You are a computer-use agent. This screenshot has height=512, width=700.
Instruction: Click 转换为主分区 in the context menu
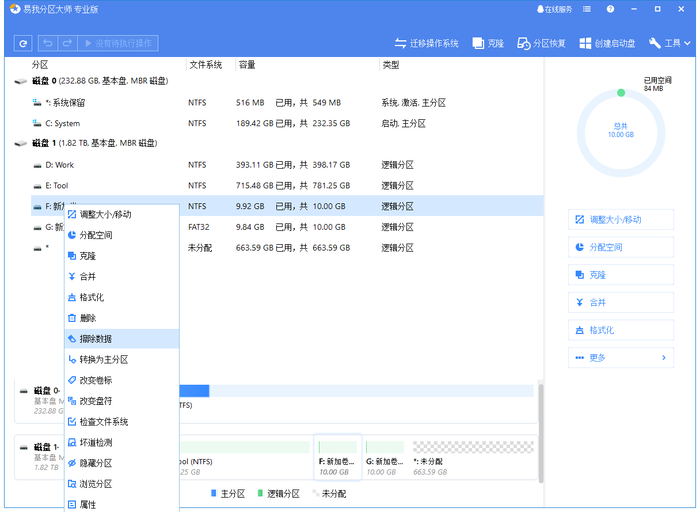[x=103, y=360]
